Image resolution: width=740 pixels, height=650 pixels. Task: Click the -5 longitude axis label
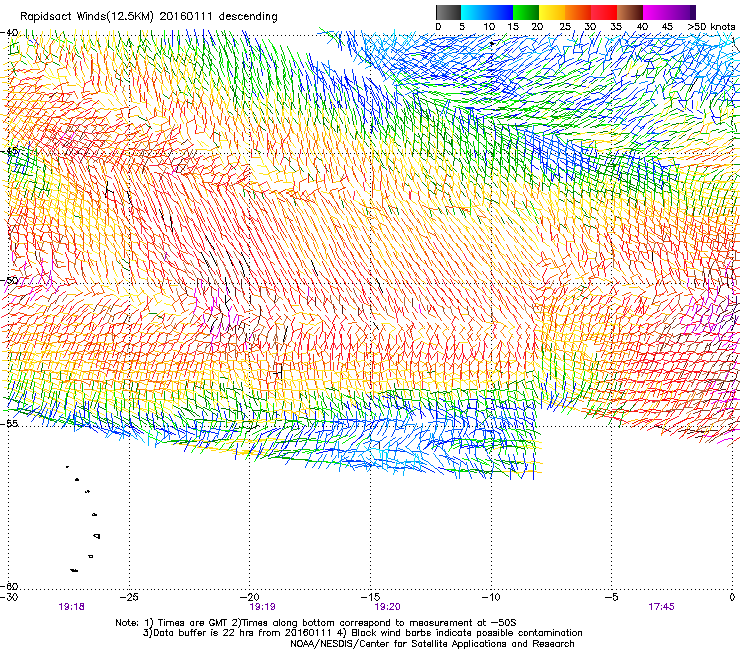(x=611, y=597)
